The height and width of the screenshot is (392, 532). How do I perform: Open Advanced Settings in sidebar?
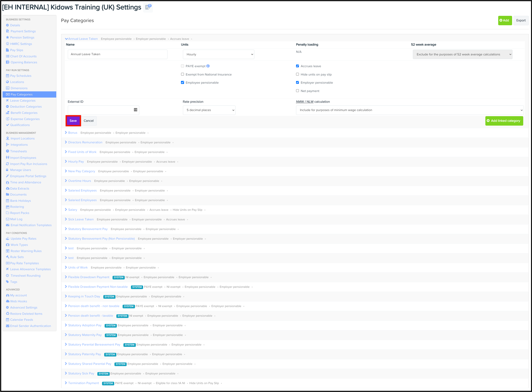pos(24,307)
